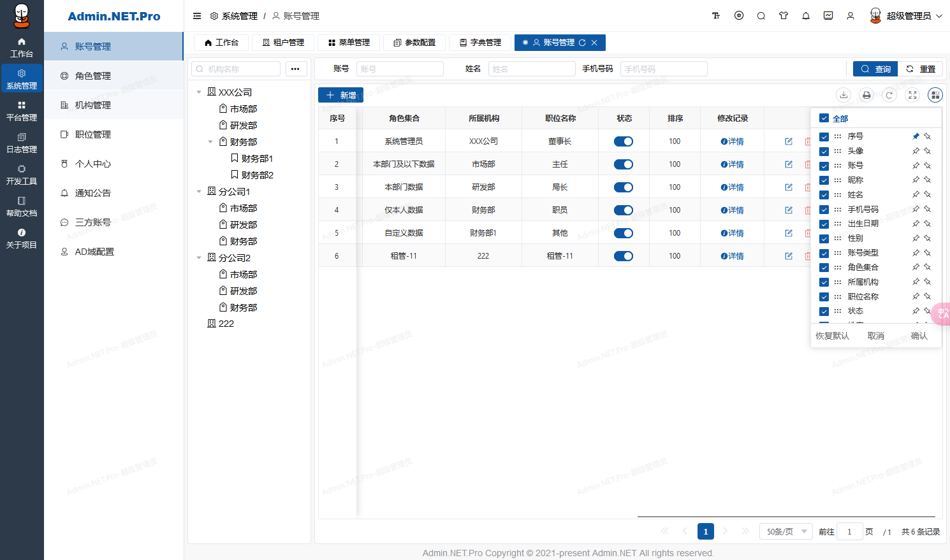Open 机构管理 in the submenu

114,105
